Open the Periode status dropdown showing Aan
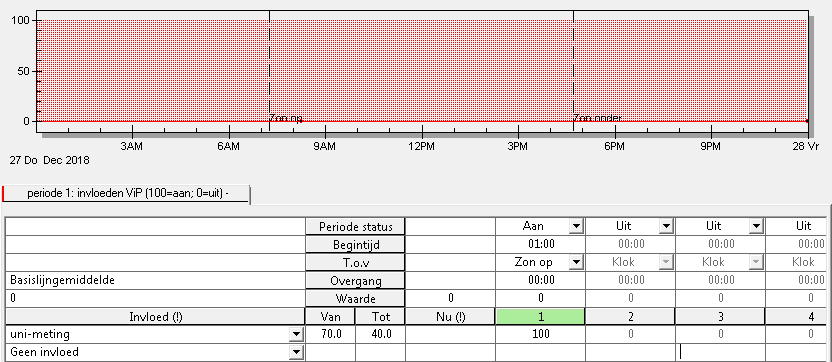Screen dimensions: 832x362 (576, 227)
